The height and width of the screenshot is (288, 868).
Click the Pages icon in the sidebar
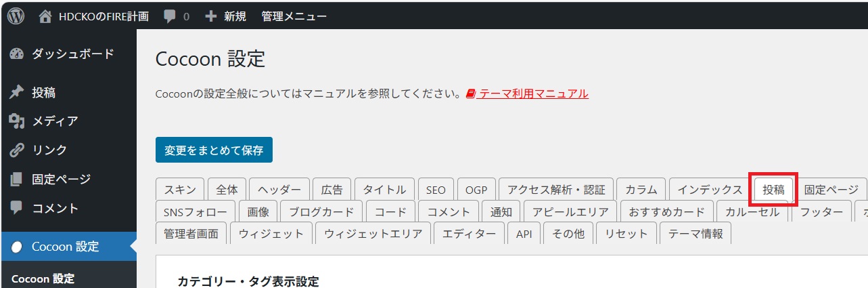tap(17, 180)
